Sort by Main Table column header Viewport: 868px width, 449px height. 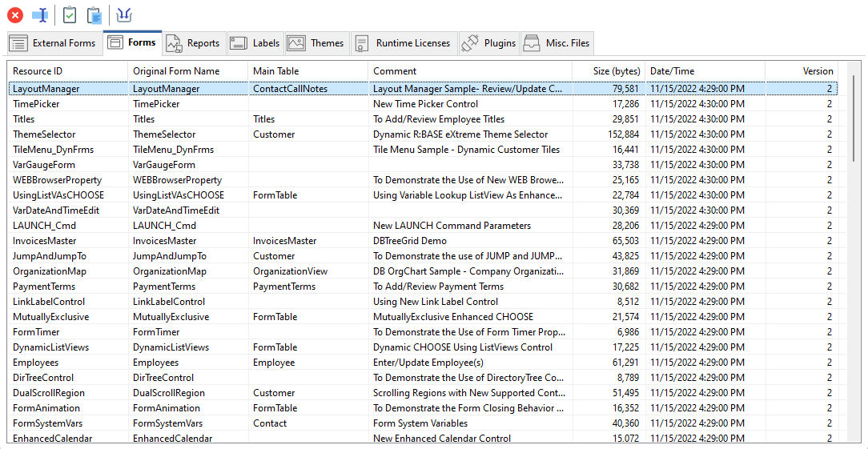click(307, 71)
